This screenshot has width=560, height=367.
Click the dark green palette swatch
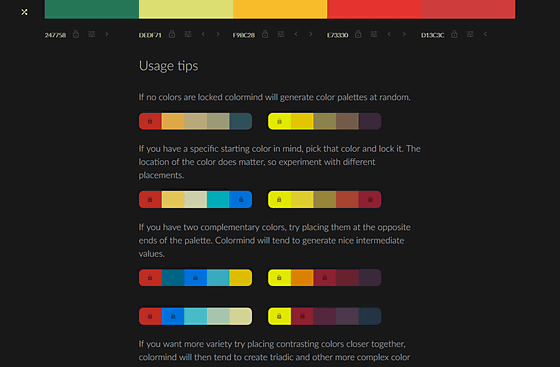[92, 9]
